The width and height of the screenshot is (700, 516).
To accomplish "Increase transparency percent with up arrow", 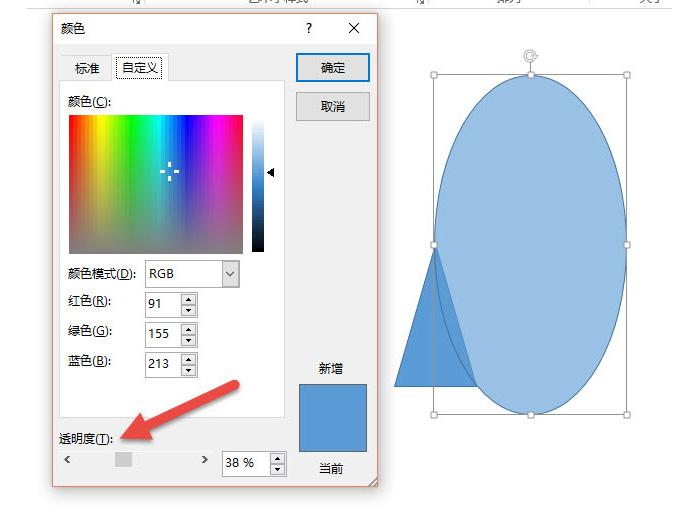I will tap(278, 458).
